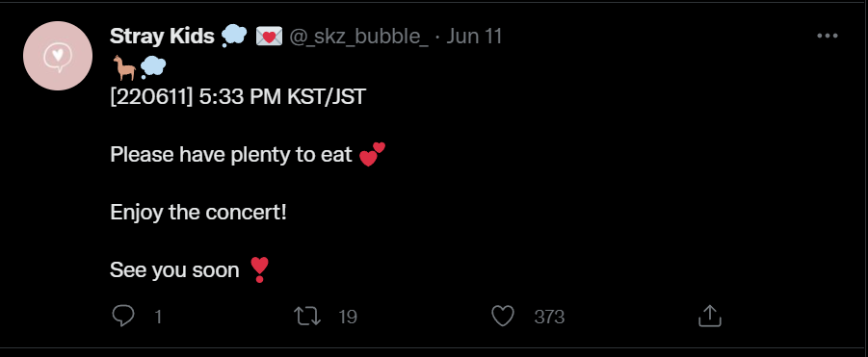Click the heart exclamation emoji after 'See you soon'

pos(259,269)
